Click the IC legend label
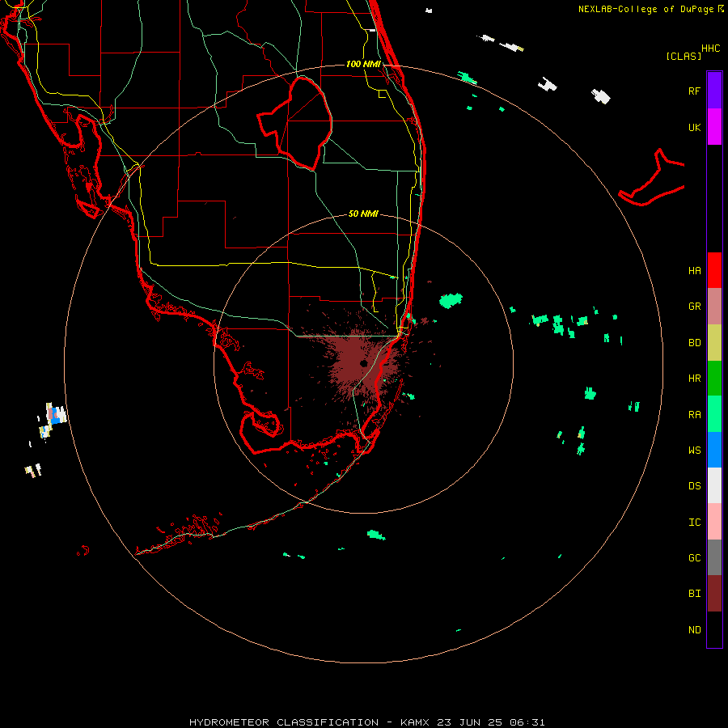The height and width of the screenshot is (728, 728). 694,523
